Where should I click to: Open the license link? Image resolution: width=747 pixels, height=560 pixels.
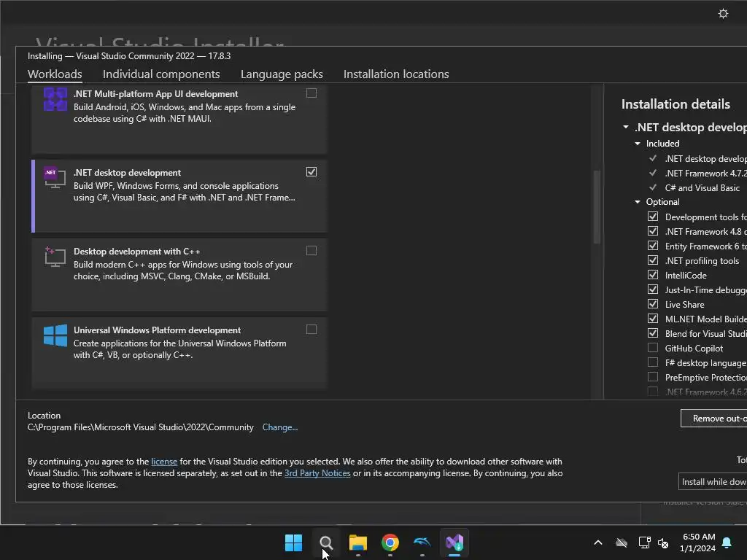[x=164, y=462]
